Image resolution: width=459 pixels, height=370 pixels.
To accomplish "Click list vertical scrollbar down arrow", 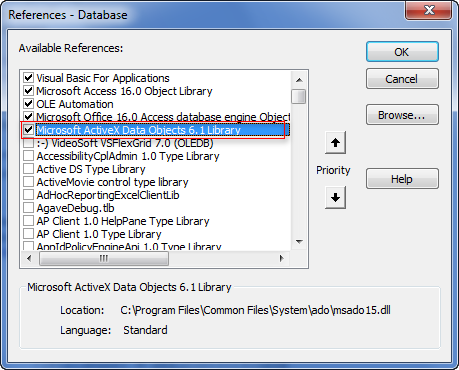I will tap(299, 241).
